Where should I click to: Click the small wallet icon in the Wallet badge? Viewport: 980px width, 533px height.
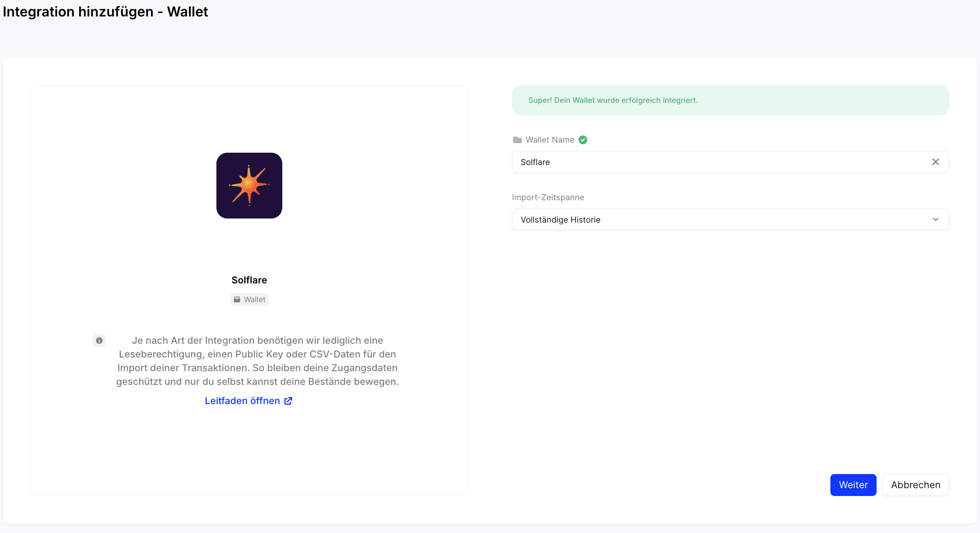tap(237, 299)
